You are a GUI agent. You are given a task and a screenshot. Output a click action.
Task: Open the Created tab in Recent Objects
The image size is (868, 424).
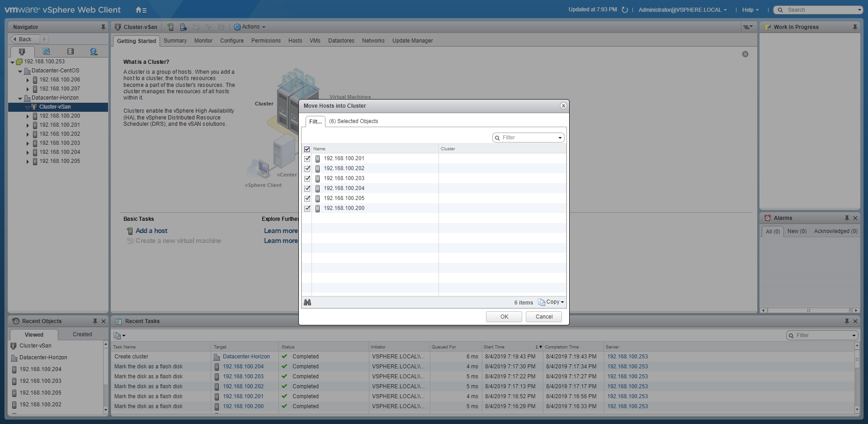click(82, 334)
